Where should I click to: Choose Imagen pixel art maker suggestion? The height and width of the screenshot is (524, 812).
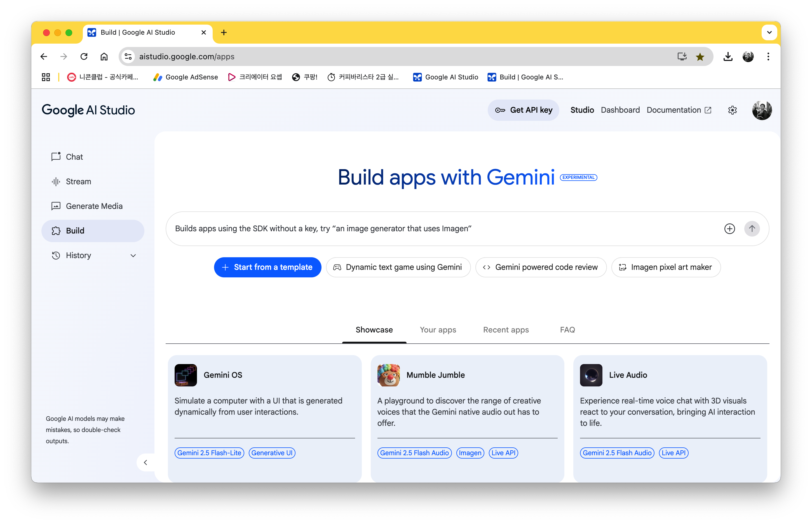666,267
